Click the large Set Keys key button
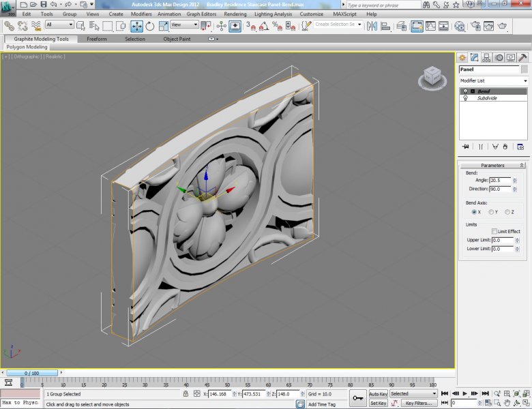The width and height of the screenshot is (532, 409). (358, 398)
